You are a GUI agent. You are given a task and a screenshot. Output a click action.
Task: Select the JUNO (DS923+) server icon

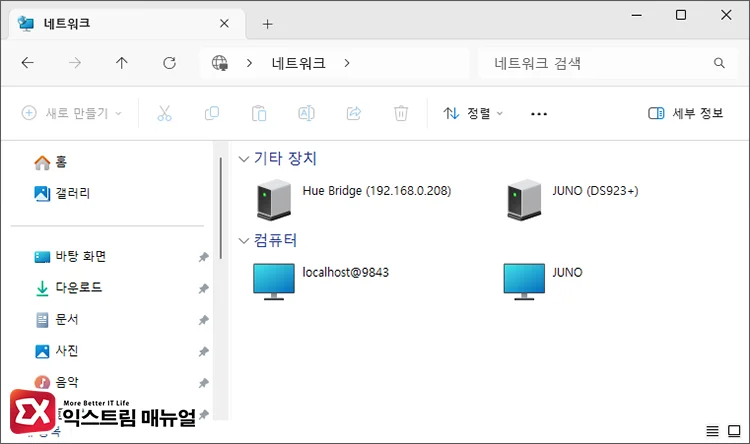pyautogui.click(x=524, y=200)
